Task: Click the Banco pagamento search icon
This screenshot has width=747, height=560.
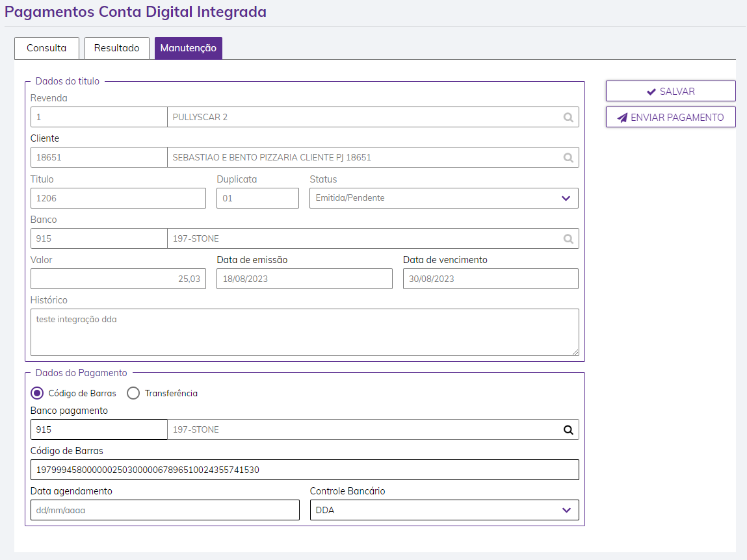Action: coord(568,430)
